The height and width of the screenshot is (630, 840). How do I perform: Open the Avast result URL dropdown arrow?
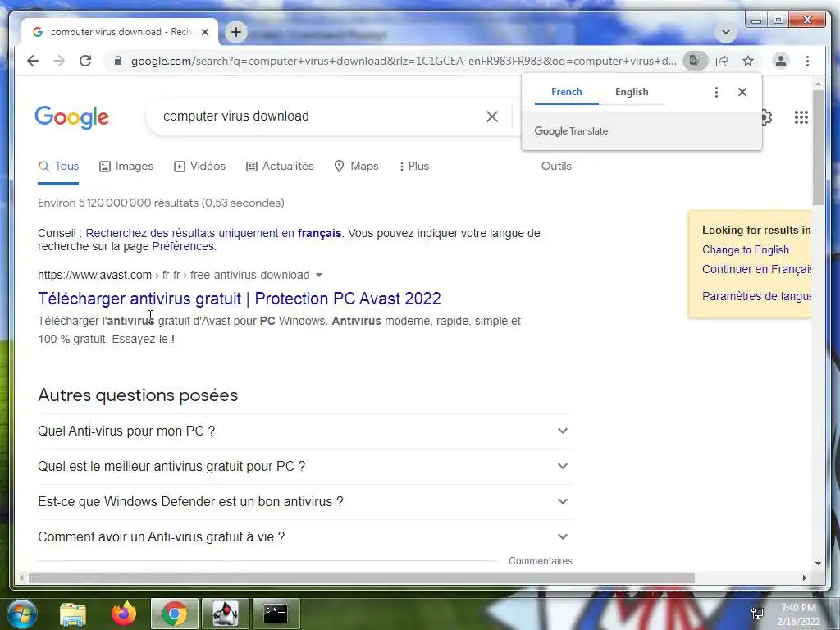tap(319, 275)
